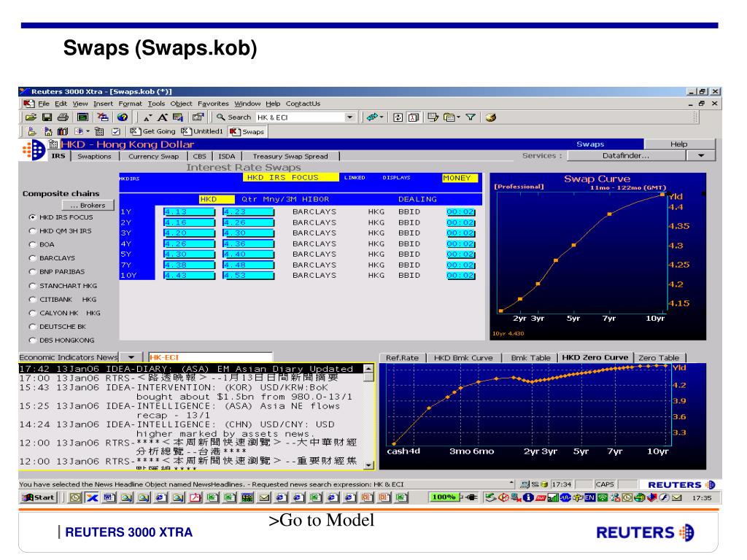Click the full screen monitor toolbar icon
Screen dimensions: 747x560
(x=83, y=117)
